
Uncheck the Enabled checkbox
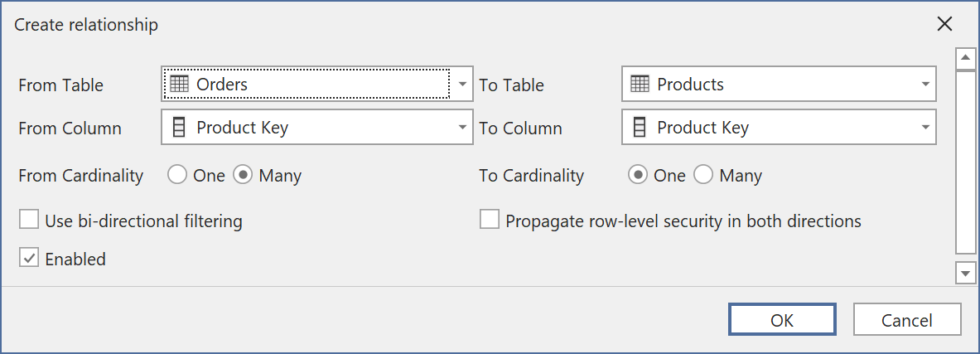click(x=30, y=259)
